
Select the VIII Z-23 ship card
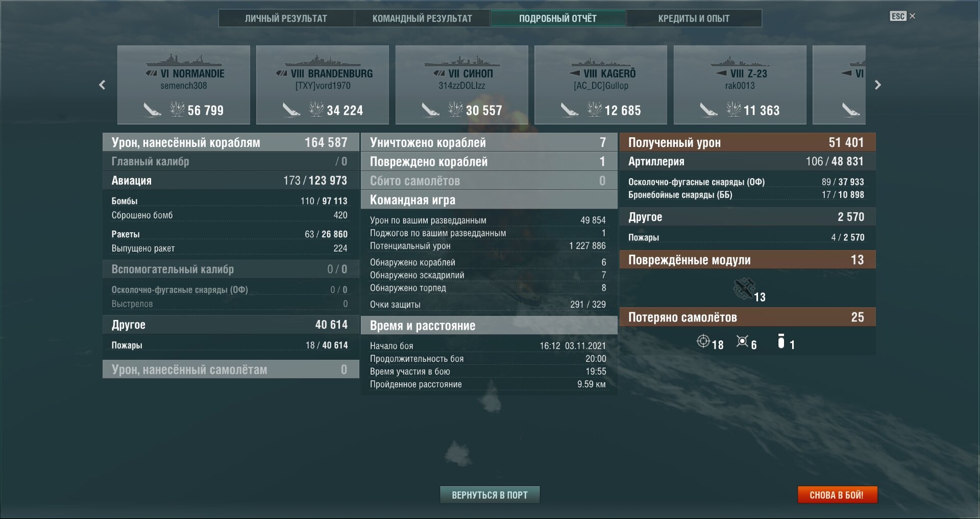(740, 85)
